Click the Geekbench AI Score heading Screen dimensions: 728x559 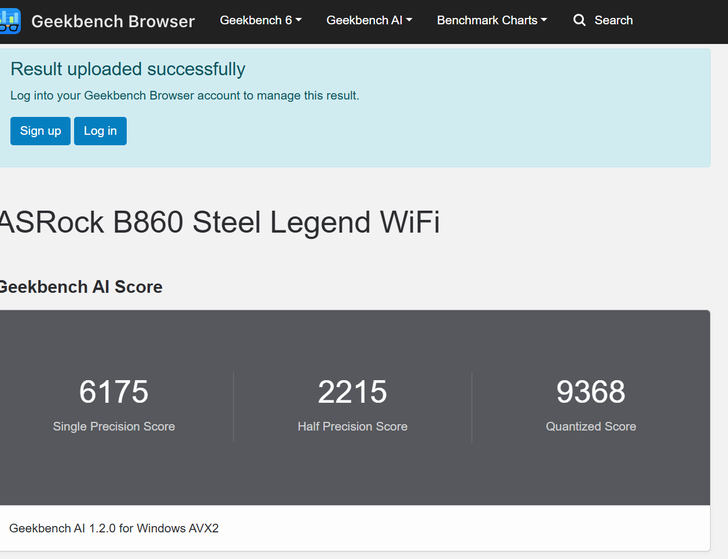(x=80, y=287)
